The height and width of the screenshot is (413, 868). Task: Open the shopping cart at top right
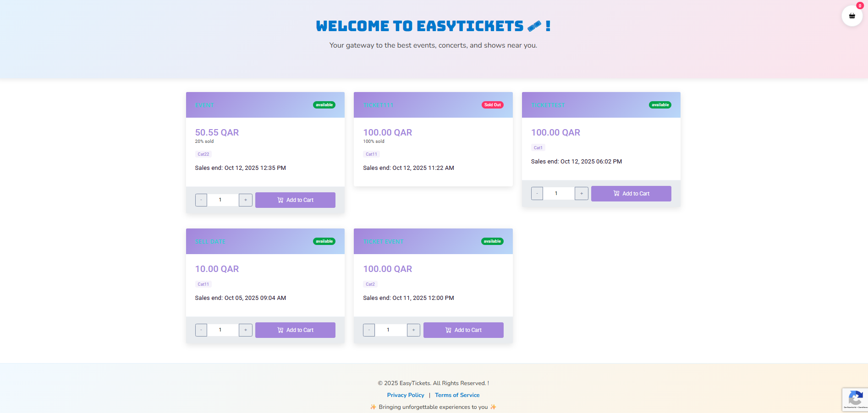(x=852, y=16)
